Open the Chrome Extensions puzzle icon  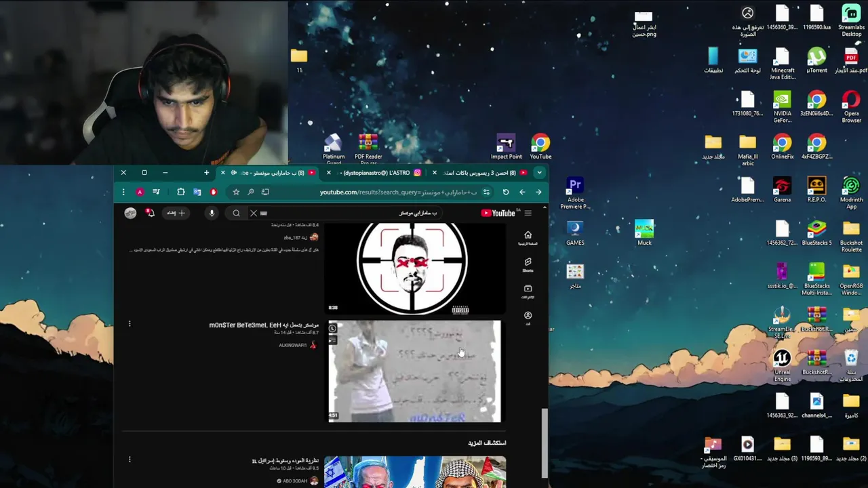pos(181,192)
